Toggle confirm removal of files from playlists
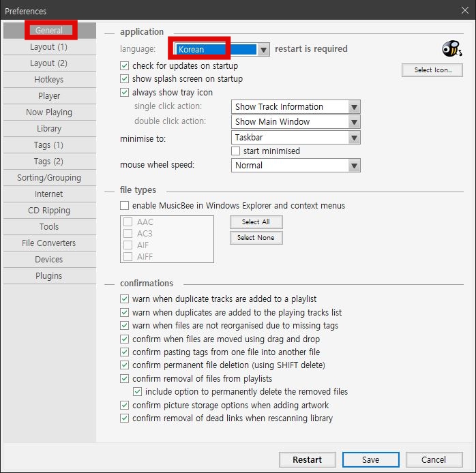 [x=125, y=379]
